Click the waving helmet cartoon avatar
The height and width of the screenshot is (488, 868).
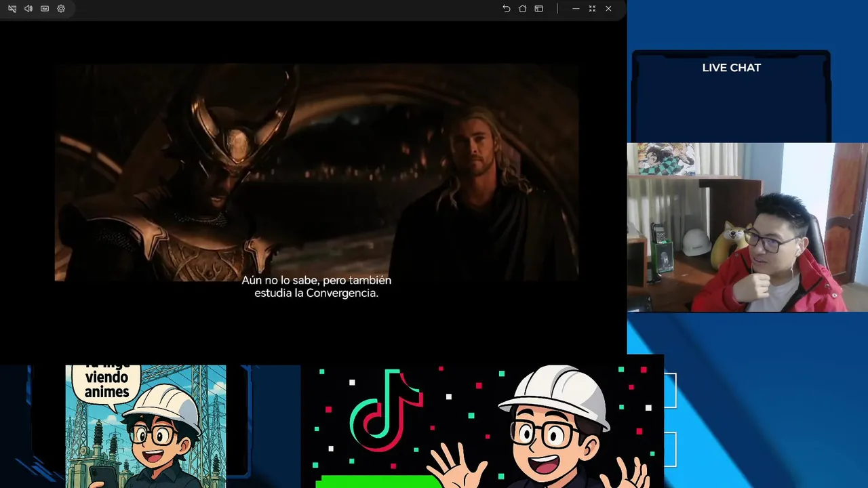click(x=541, y=427)
